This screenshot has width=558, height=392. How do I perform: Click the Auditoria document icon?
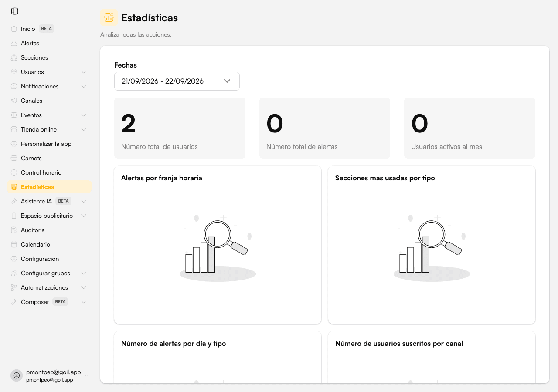[x=14, y=230]
